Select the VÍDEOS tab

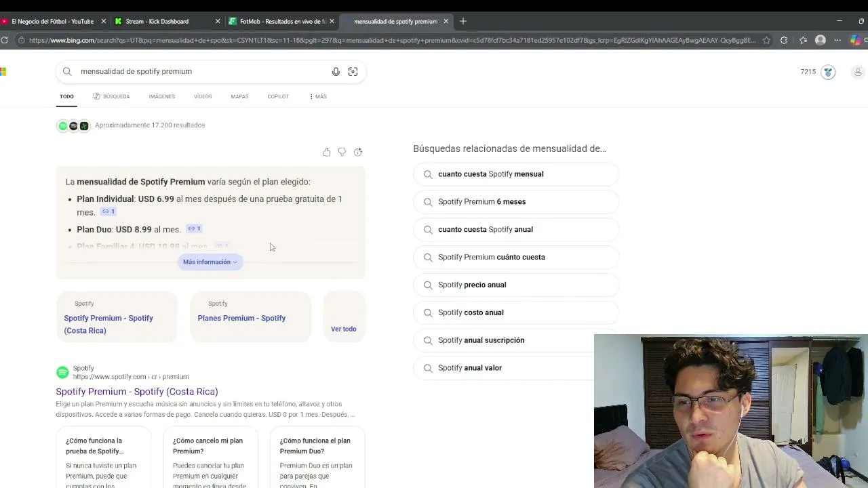[203, 96]
